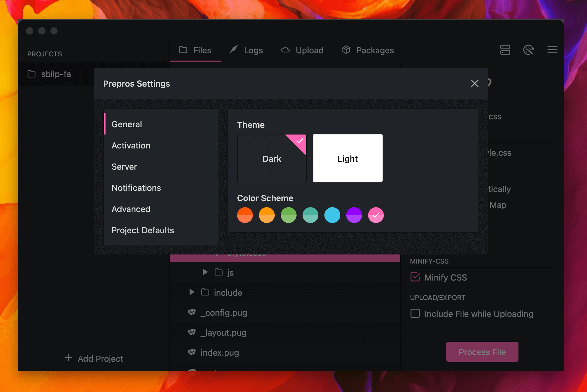Select the Dark theme option
The height and width of the screenshot is (392, 587).
pos(272,158)
